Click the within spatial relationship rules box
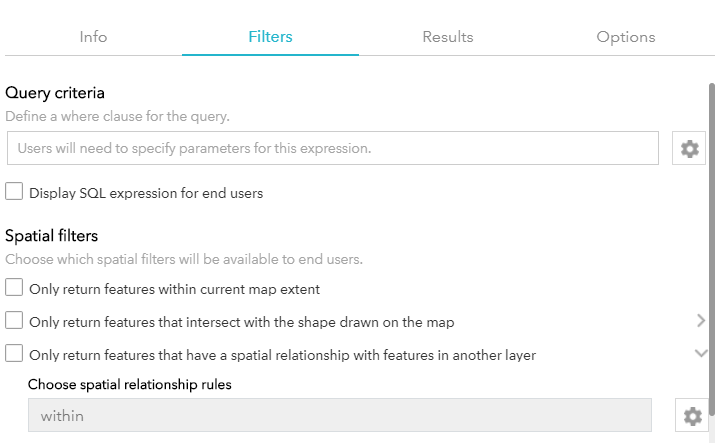 click(340, 415)
